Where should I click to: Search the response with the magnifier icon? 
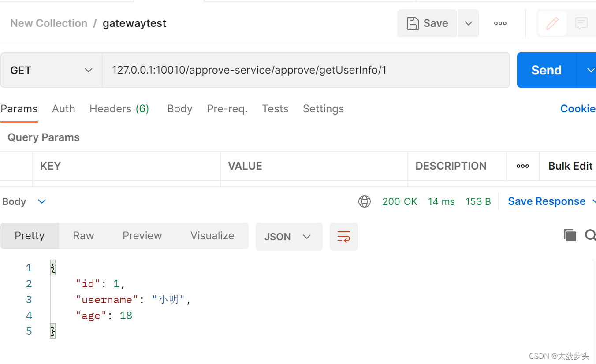pyautogui.click(x=590, y=235)
